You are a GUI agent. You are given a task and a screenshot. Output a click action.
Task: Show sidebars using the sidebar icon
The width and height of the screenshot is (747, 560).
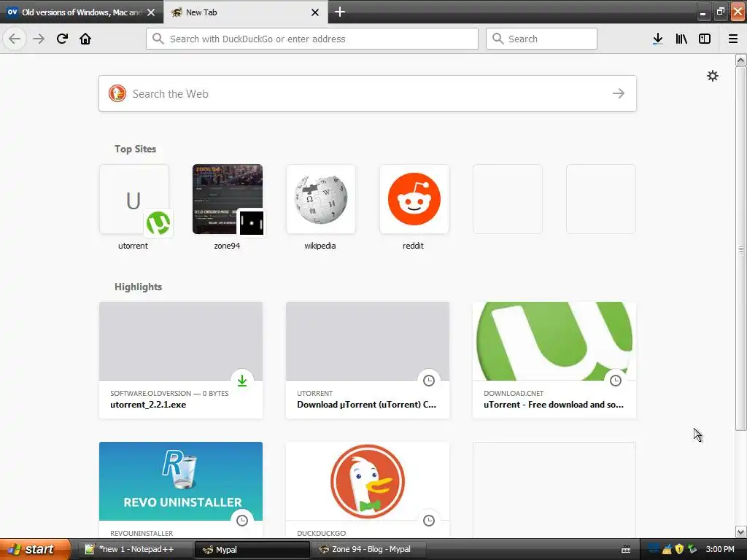click(705, 39)
